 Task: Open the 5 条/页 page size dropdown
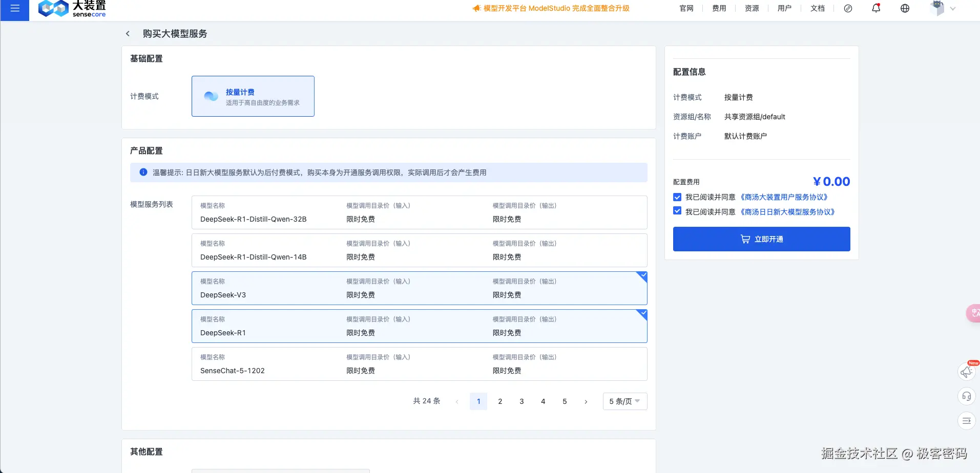(x=624, y=401)
